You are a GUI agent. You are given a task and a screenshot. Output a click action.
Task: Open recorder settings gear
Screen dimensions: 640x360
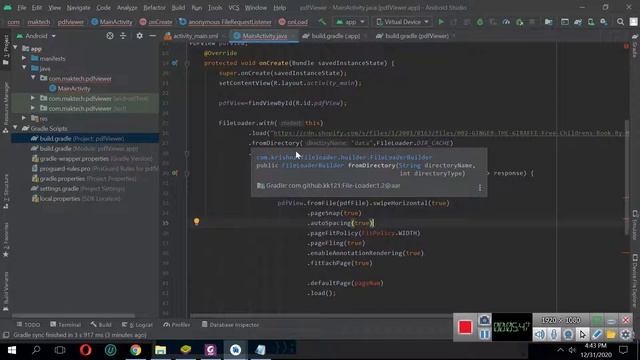pos(625,335)
